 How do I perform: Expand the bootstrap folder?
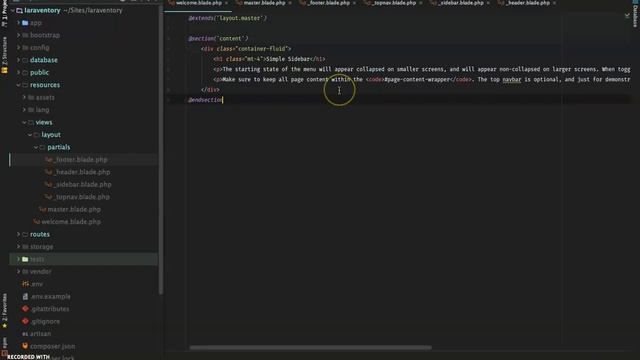18,35
